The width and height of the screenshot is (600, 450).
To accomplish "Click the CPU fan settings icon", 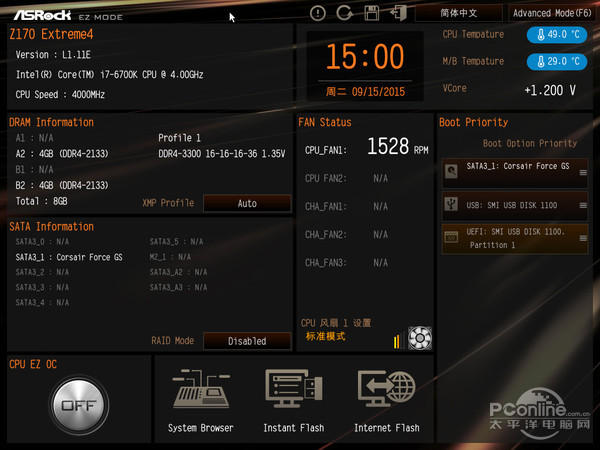I will [x=420, y=338].
